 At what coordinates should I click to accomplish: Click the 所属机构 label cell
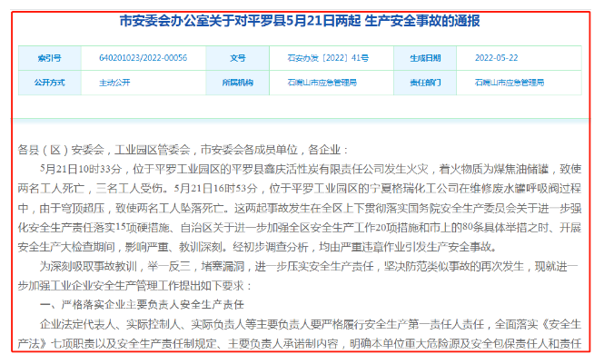coord(238,82)
